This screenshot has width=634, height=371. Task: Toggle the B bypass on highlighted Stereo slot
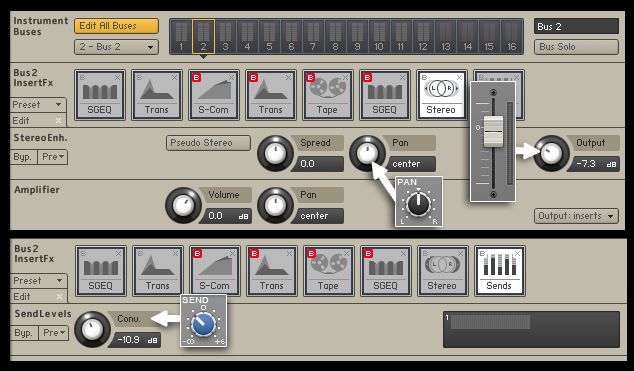424,78
